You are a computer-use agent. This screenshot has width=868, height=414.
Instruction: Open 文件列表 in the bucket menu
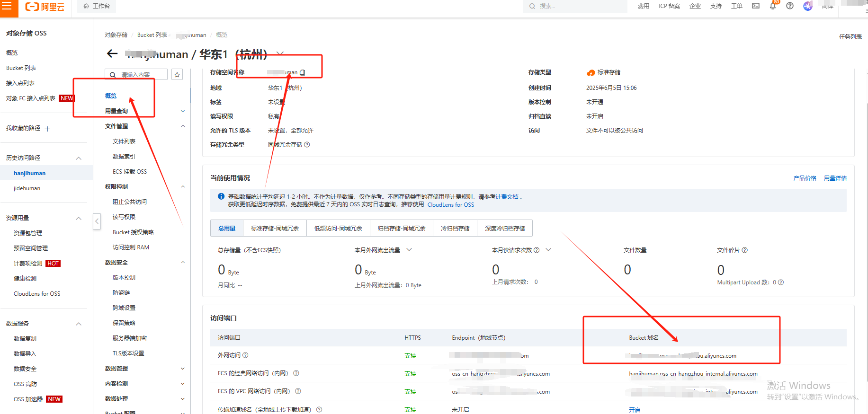pyautogui.click(x=124, y=141)
